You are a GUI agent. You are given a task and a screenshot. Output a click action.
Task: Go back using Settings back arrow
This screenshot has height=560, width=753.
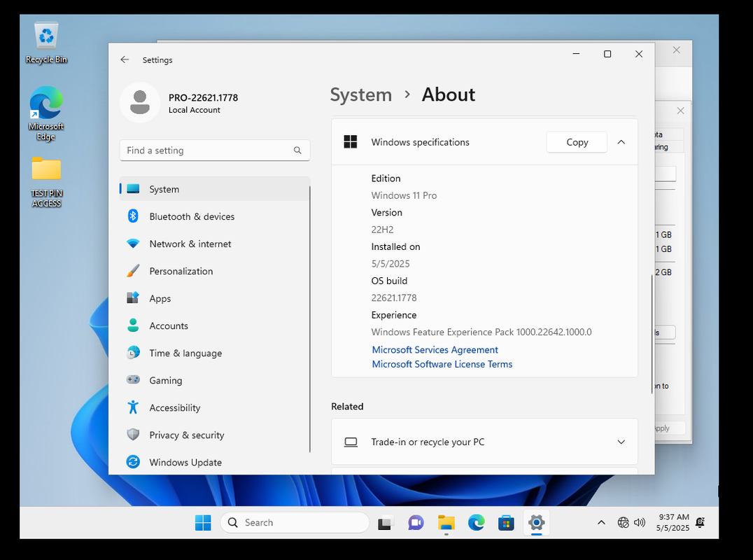coord(125,59)
